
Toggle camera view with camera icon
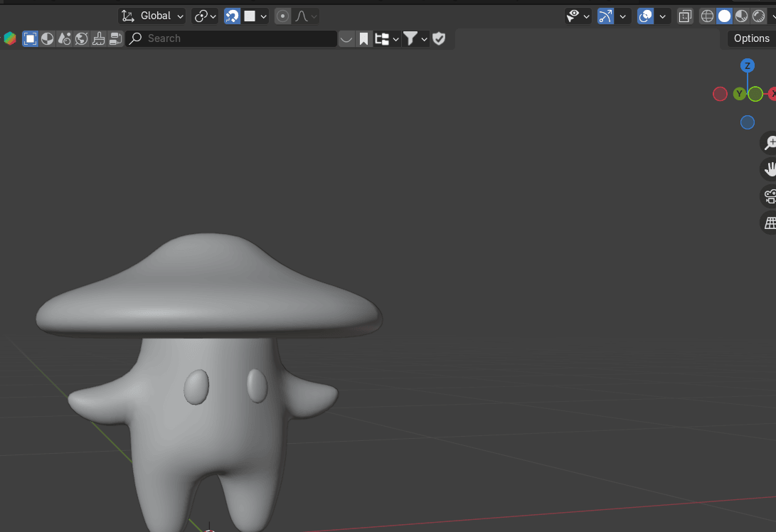pos(770,196)
